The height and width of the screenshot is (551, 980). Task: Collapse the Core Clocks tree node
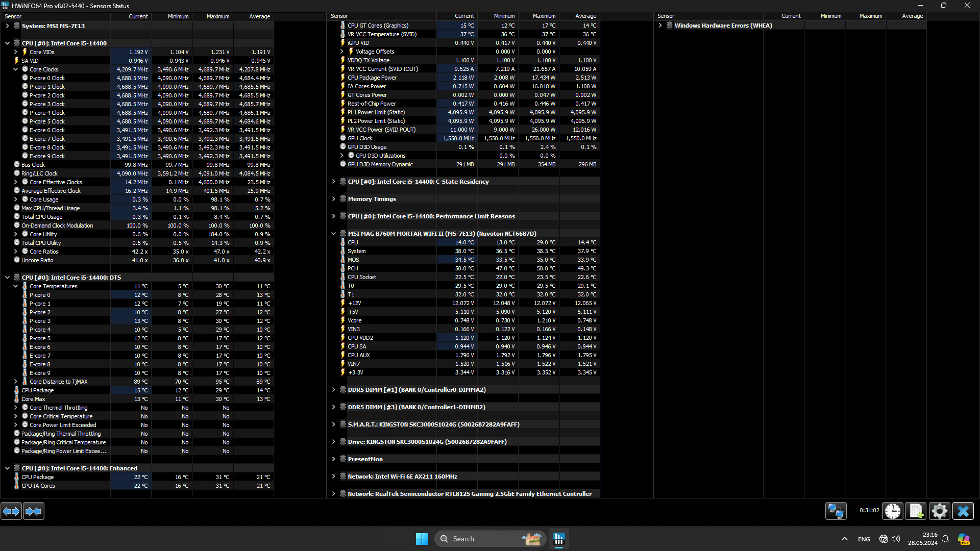(15, 69)
